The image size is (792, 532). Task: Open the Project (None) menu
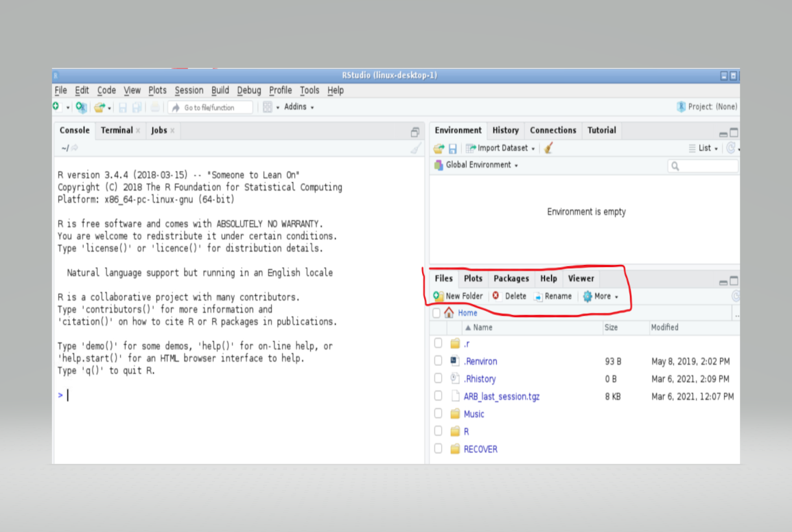tap(707, 106)
